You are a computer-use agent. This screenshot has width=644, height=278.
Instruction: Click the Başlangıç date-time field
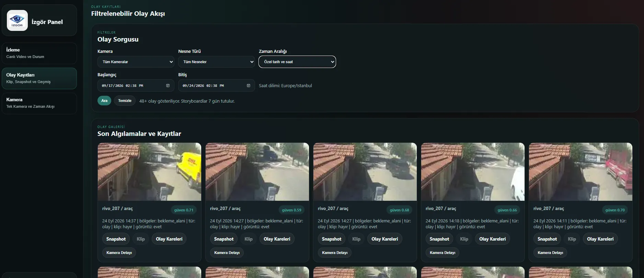click(136, 85)
